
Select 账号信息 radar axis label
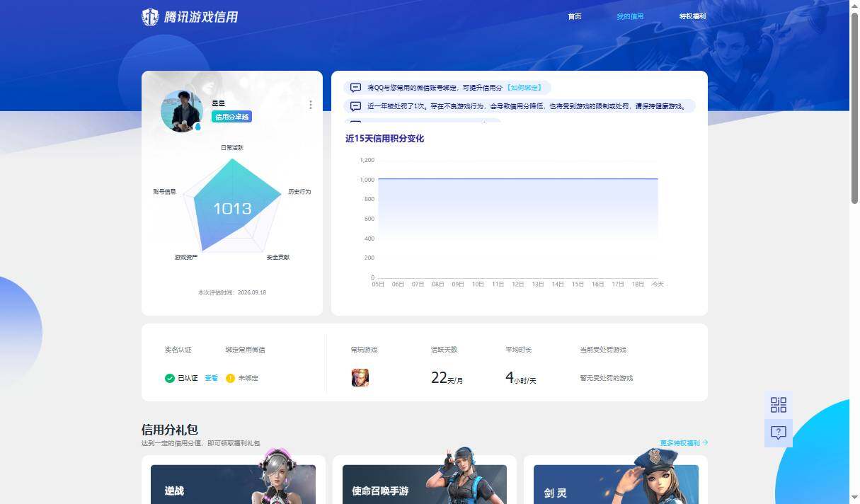(164, 192)
